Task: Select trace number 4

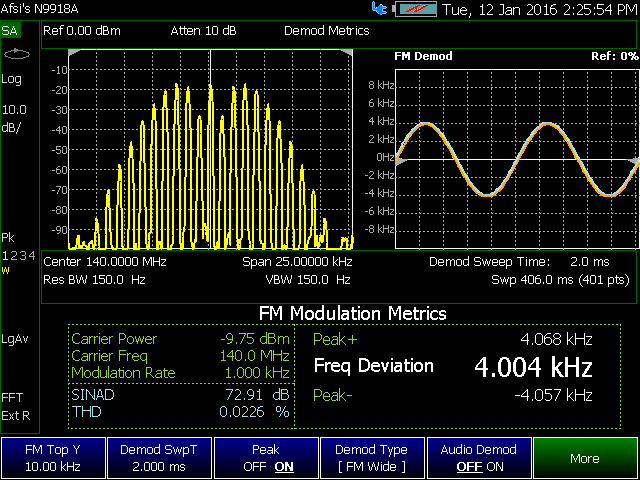Action: [x=32, y=256]
